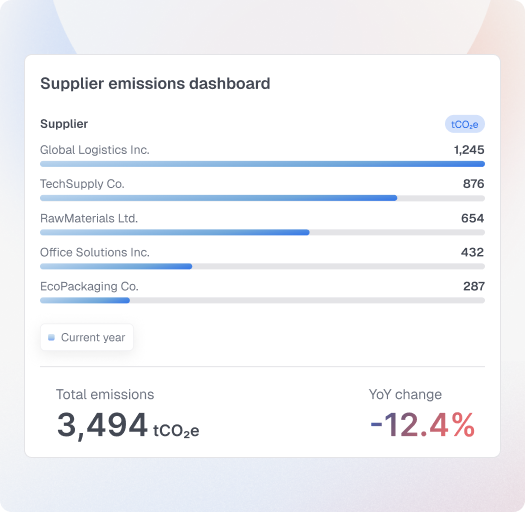Screen dimensions: 525x512
Task: Click the Total emissions label
Action: (x=105, y=394)
